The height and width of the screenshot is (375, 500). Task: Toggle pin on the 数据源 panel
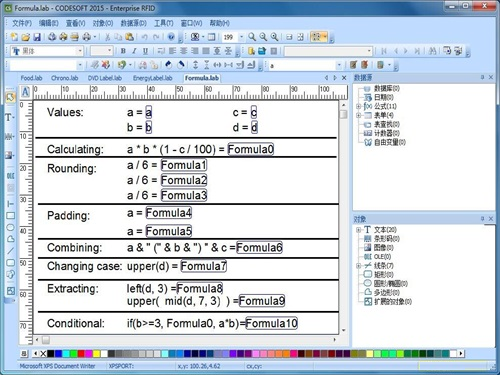click(x=482, y=77)
